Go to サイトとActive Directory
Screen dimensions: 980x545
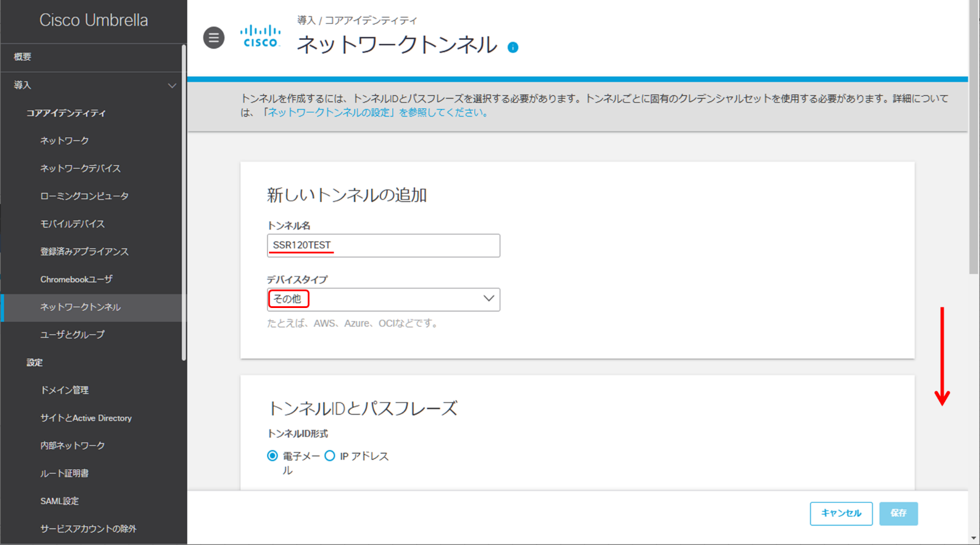click(86, 418)
